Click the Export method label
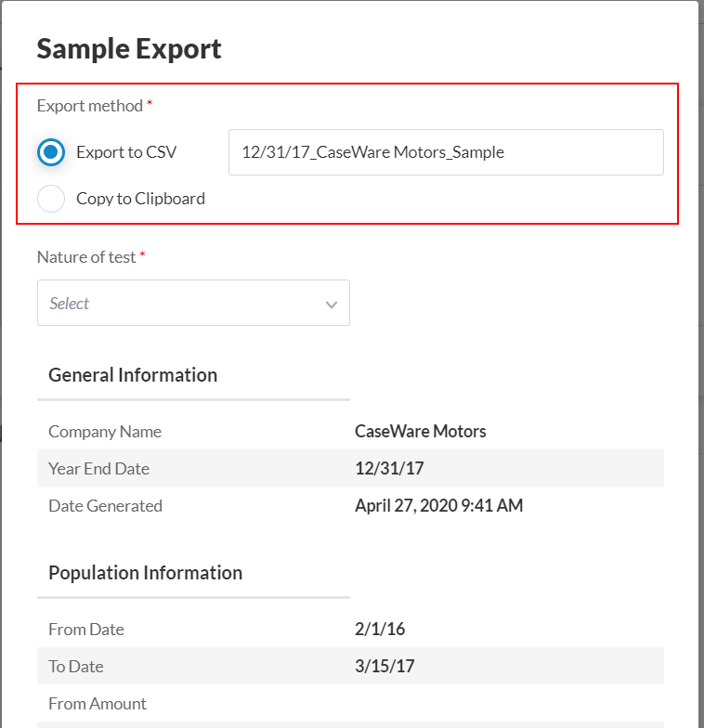704x728 pixels. pos(90,106)
